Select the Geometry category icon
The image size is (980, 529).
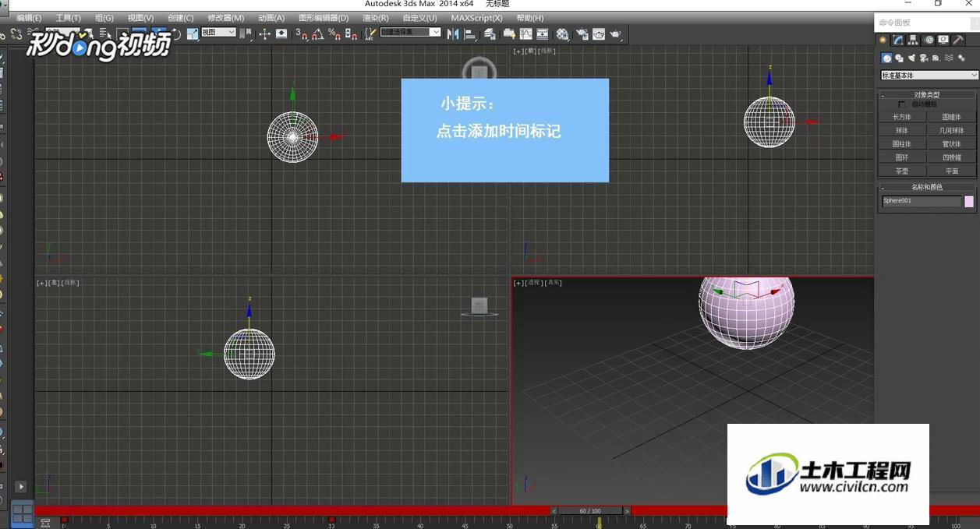coord(886,58)
